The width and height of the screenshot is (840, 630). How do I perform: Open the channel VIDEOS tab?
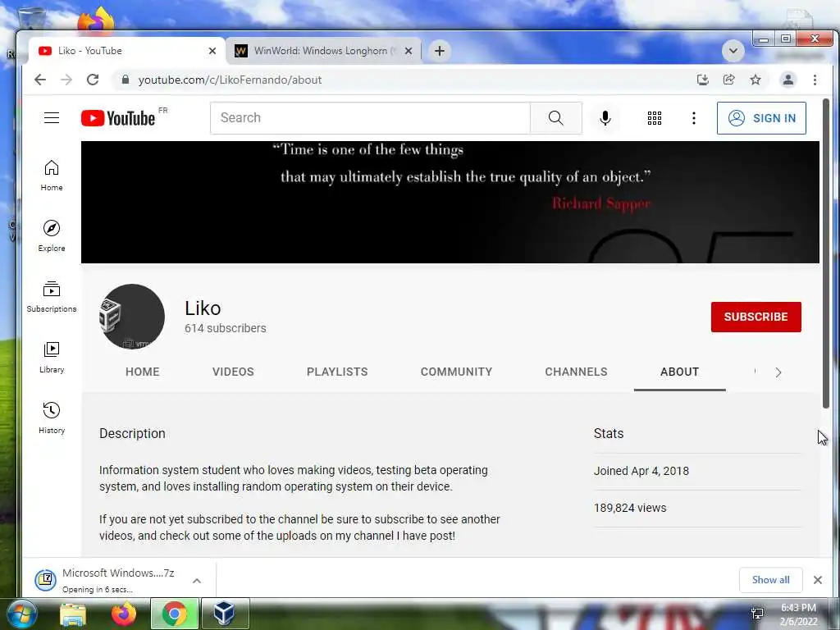pos(233,372)
